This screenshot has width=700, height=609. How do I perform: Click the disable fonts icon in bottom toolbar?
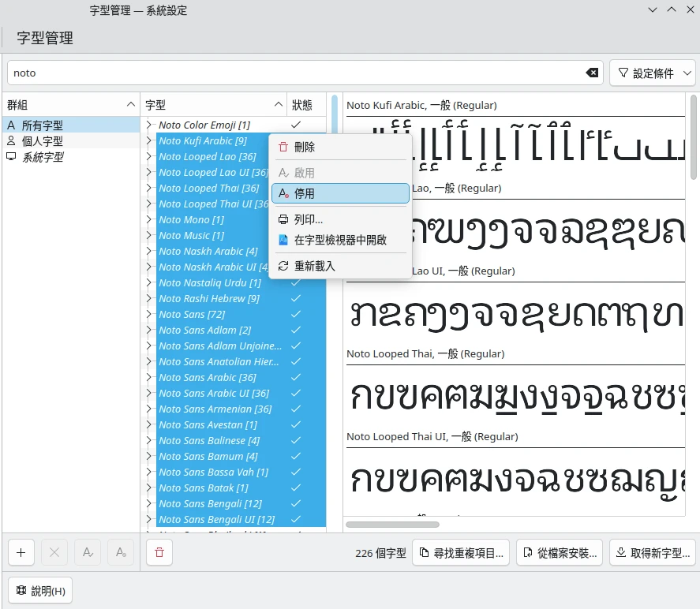click(x=121, y=553)
